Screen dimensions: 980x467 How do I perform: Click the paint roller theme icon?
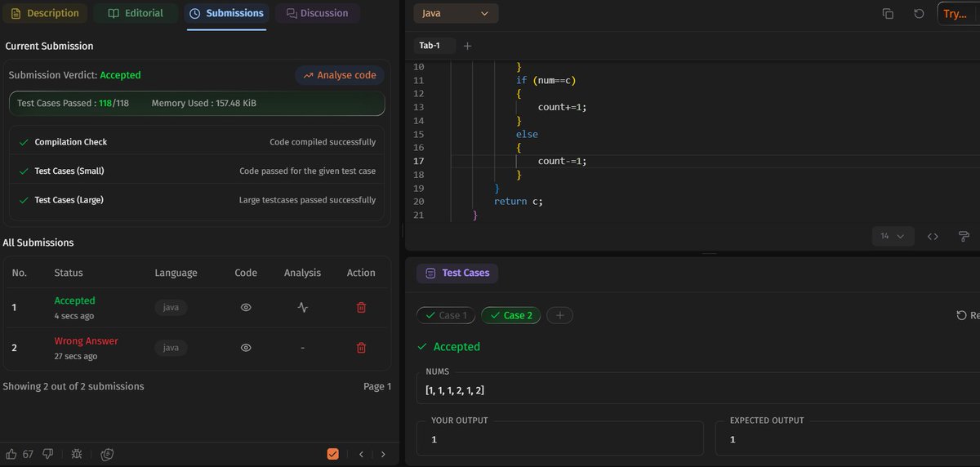tap(963, 236)
